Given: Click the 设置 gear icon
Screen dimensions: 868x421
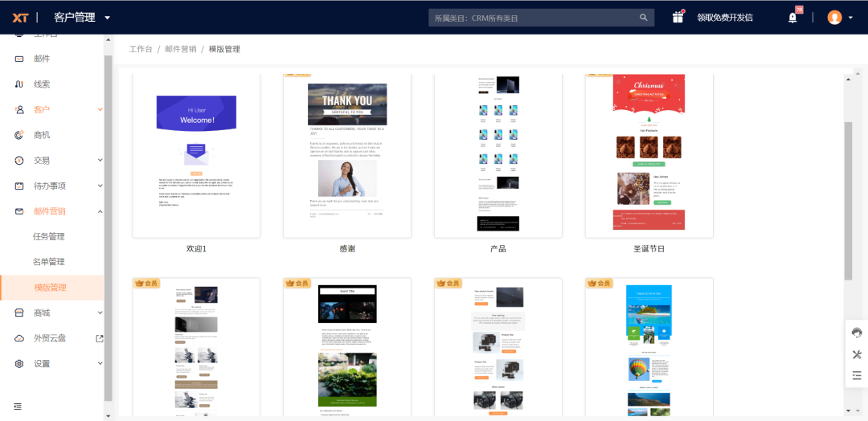Looking at the screenshot, I should (19, 364).
